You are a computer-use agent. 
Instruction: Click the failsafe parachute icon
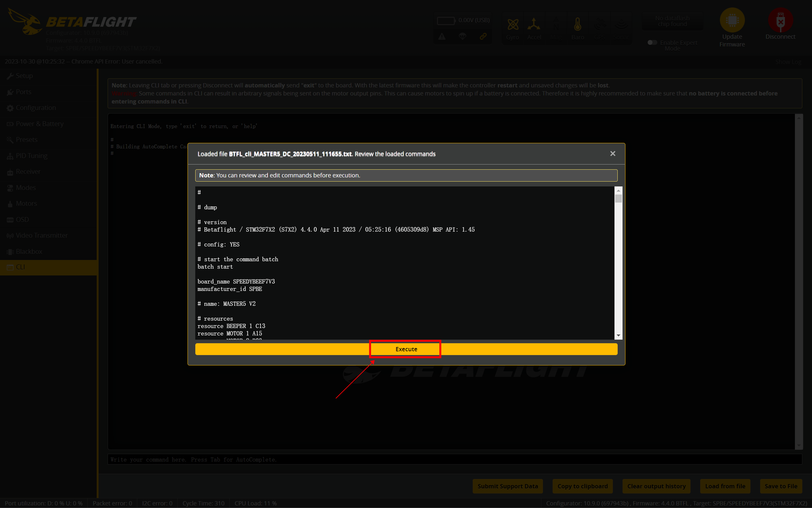(462, 36)
